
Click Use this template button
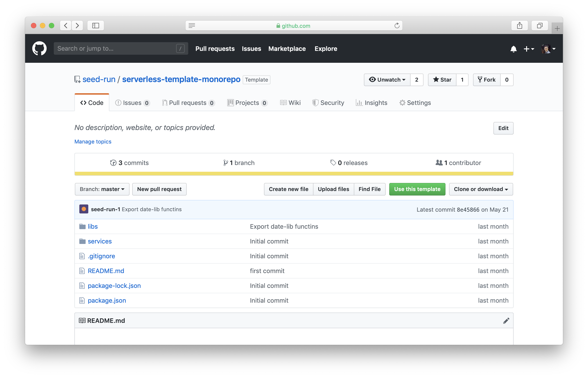coord(417,189)
